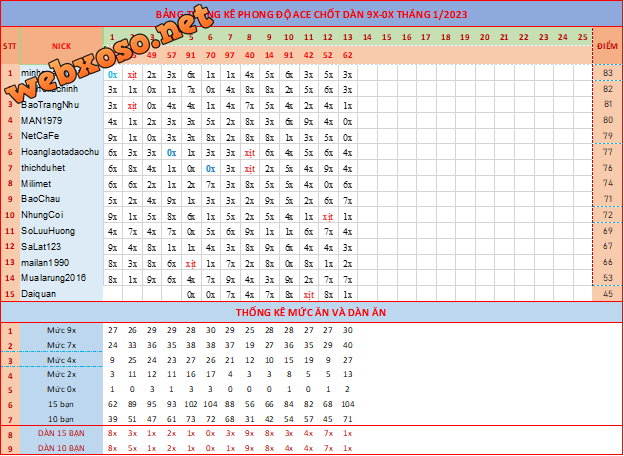Select the red xịt cell in NhungCoi's row

(328, 217)
